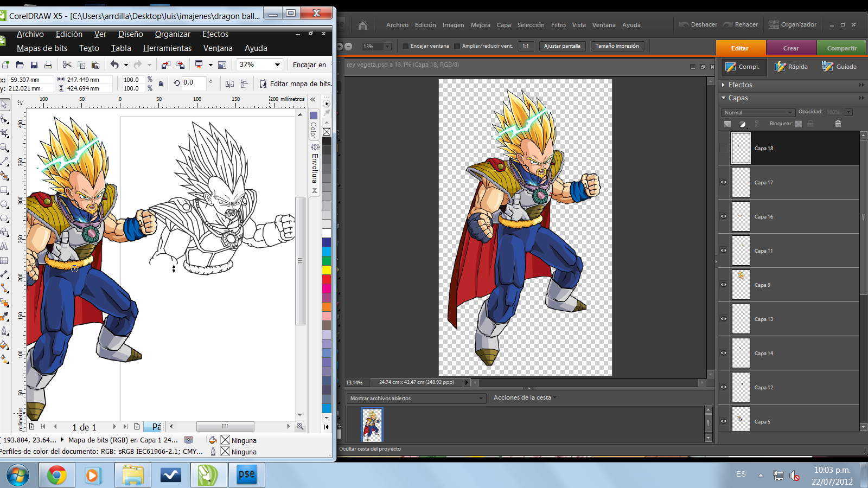Select the orange swatch in CorelDRAW palette

(327, 306)
